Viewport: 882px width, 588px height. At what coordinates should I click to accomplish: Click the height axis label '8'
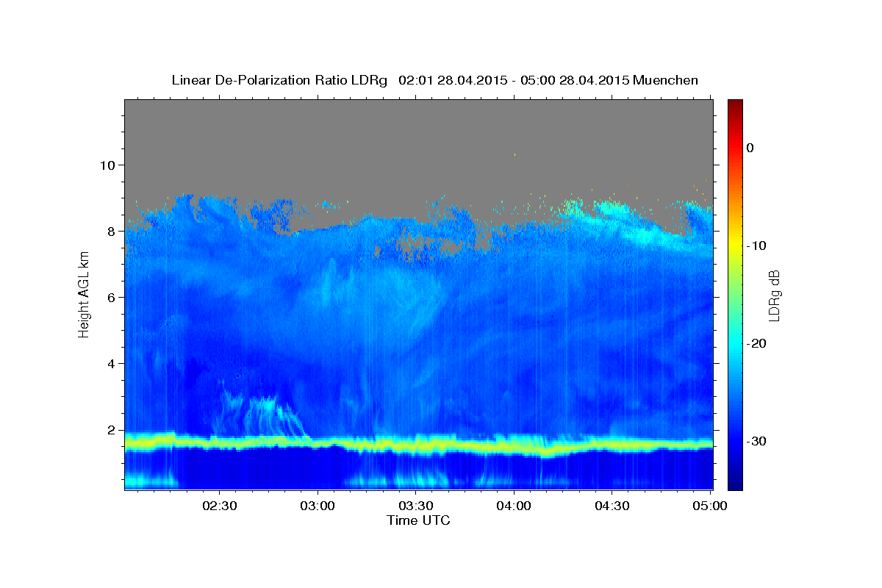[112, 231]
